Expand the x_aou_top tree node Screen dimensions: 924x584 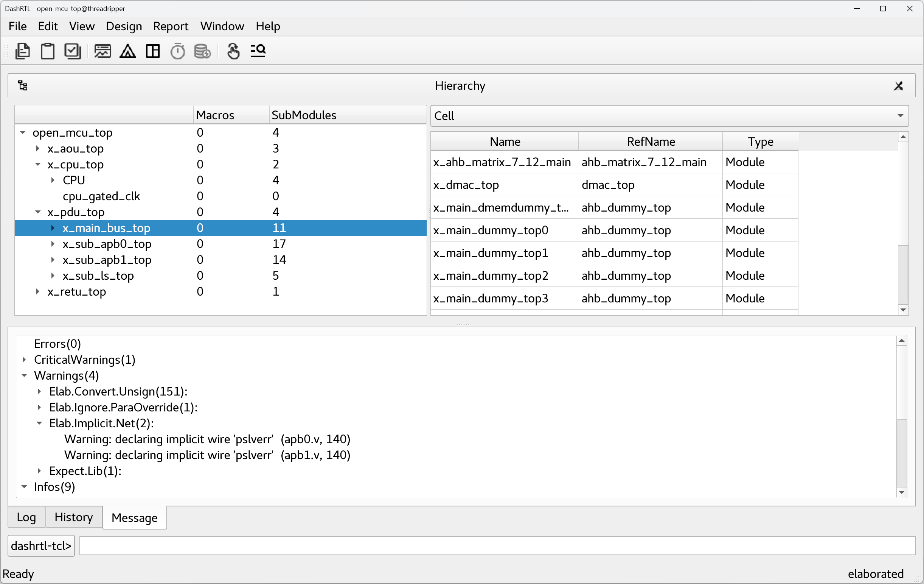coord(37,148)
